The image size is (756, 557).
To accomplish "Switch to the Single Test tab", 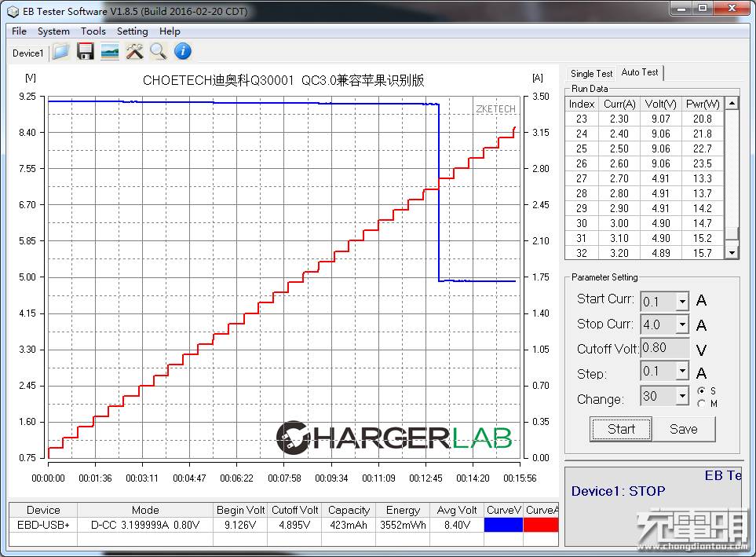I will coord(592,73).
